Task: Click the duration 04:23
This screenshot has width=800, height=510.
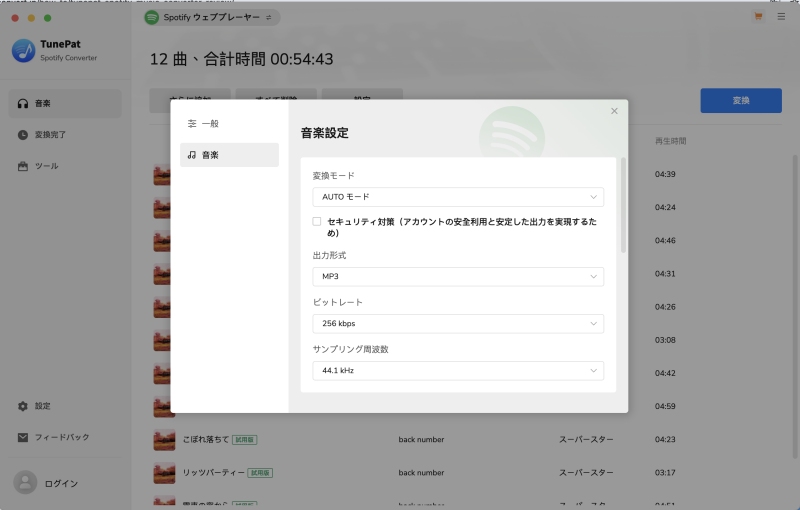Action: [665, 439]
